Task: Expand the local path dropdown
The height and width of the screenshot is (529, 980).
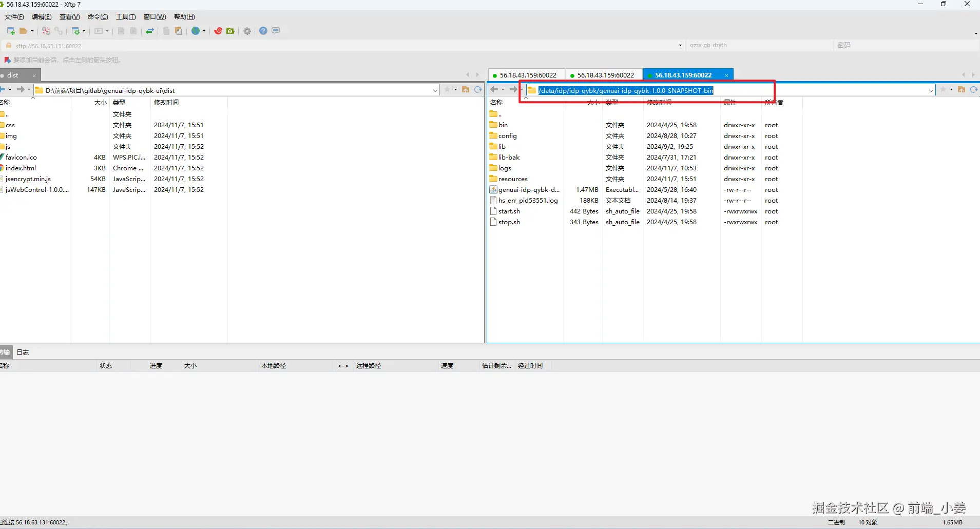Action: pyautogui.click(x=435, y=90)
